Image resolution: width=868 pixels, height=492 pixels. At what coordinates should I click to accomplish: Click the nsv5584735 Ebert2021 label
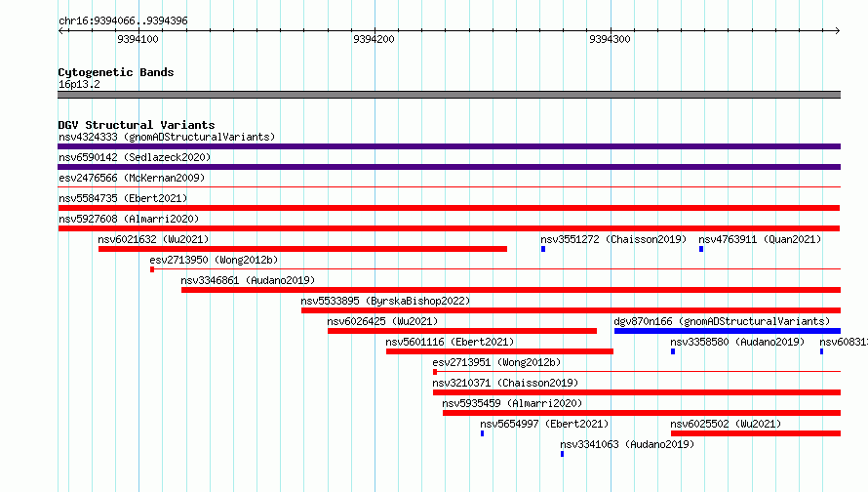pos(123,198)
